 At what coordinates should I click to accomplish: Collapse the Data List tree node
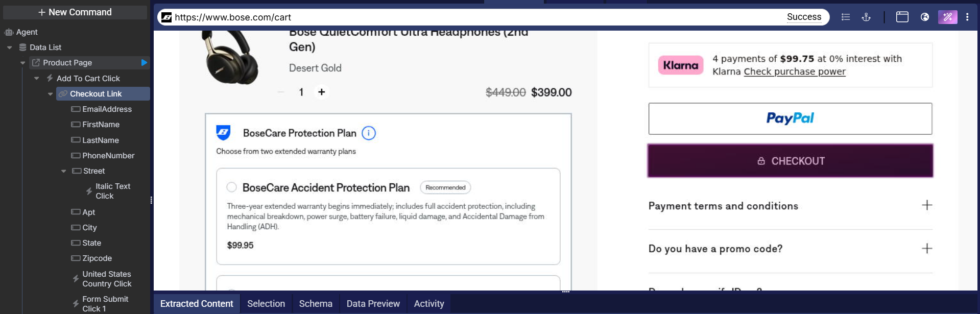point(10,47)
